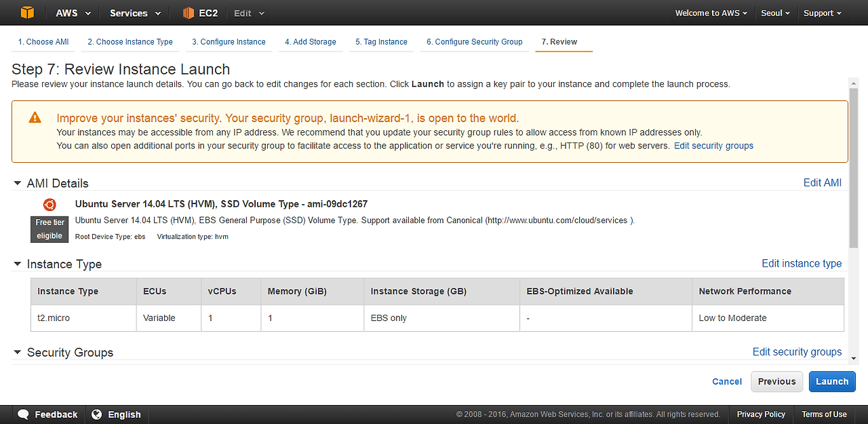
Task: Click the English language selector
Action: pos(124,415)
